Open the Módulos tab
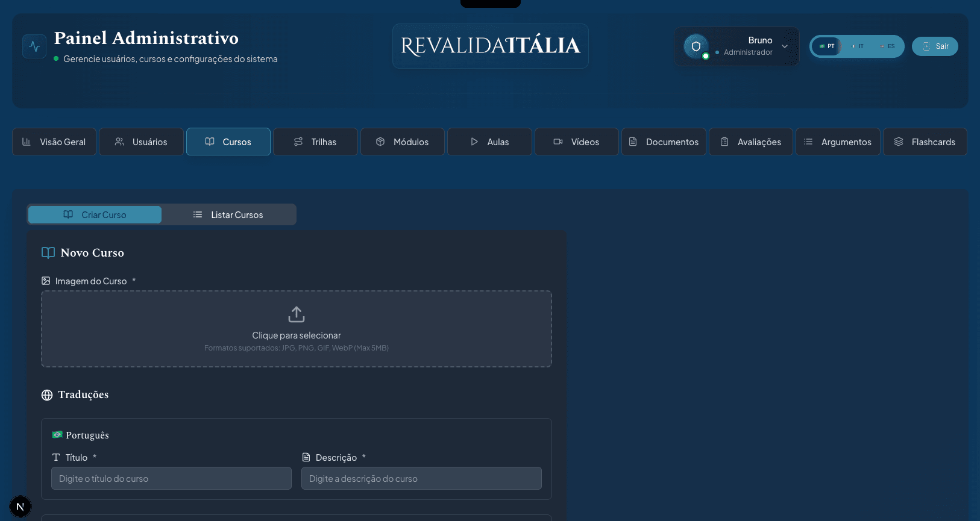This screenshot has width=980, height=521. click(x=403, y=142)
